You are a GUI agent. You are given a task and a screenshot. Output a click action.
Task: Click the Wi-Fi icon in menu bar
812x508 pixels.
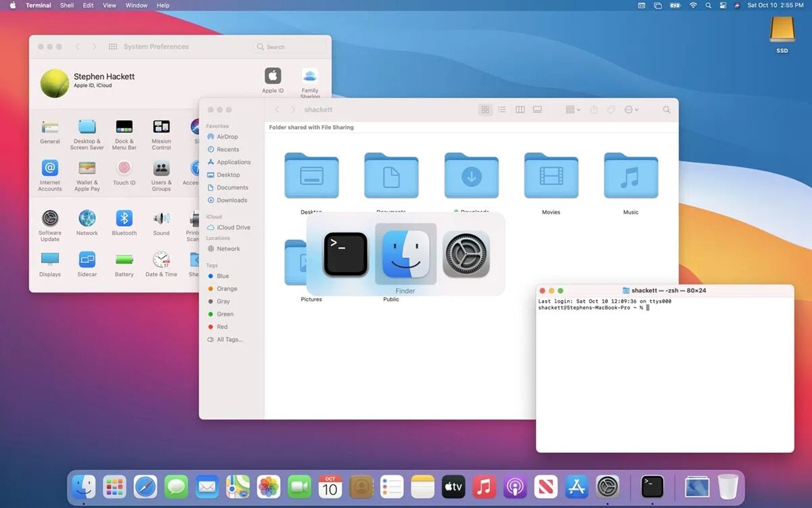[693, 5]
